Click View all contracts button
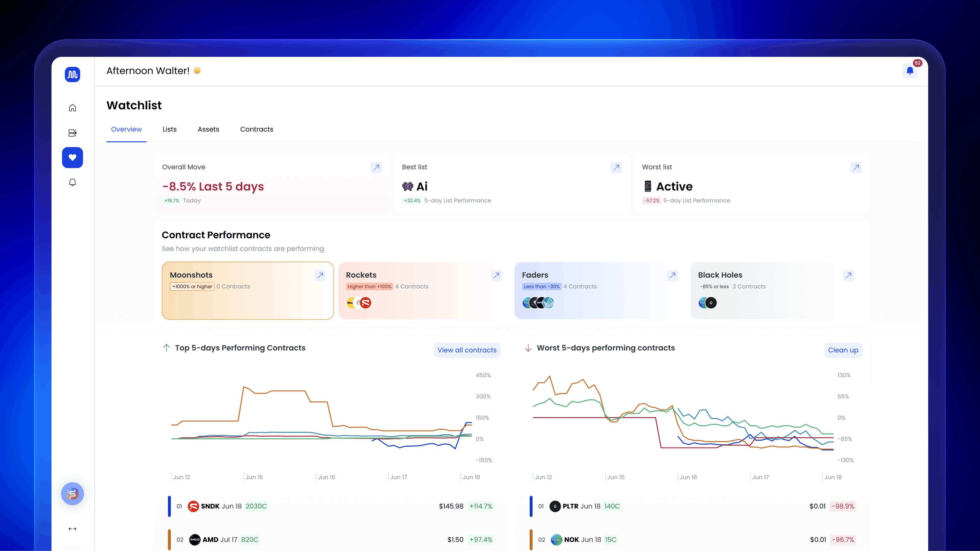This screenshot has width=980, height=551. (x=467, y=350)
